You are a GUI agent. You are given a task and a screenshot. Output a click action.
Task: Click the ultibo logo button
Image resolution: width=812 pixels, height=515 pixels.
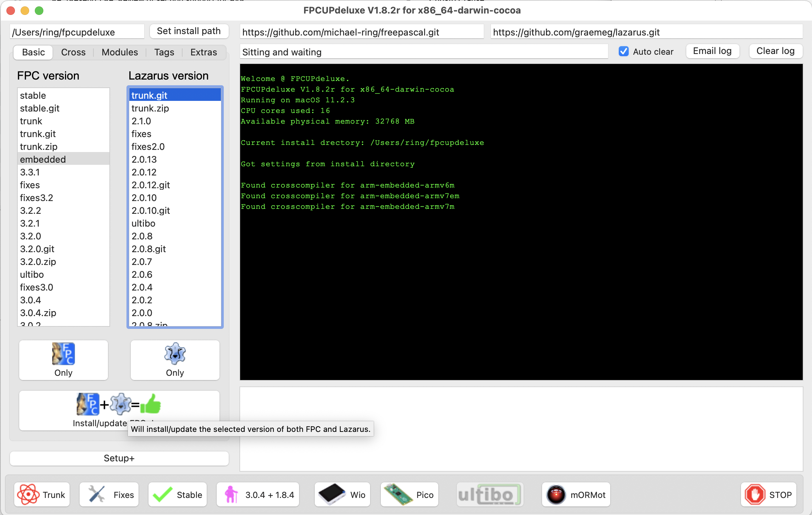pos(490,494)
